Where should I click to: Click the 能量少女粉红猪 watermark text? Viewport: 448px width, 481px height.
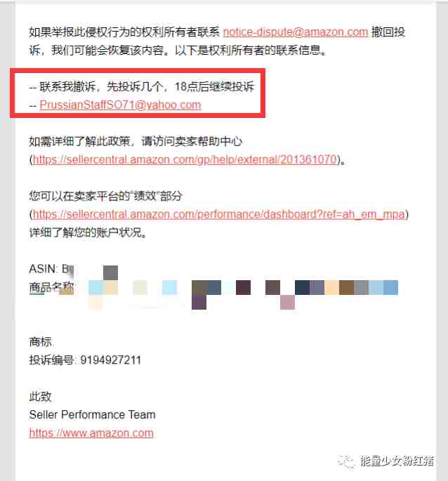[397, 461]
